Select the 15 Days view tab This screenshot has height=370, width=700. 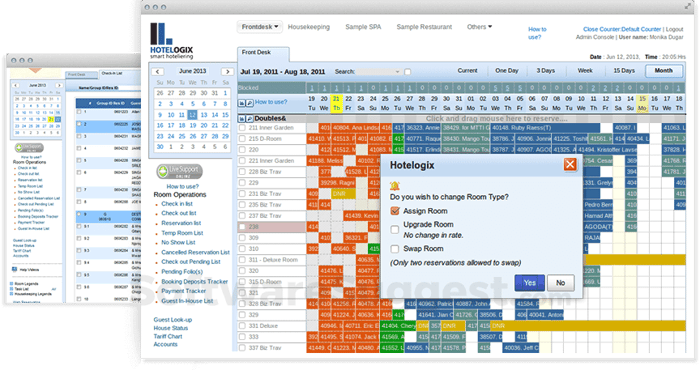pos(624,71)
